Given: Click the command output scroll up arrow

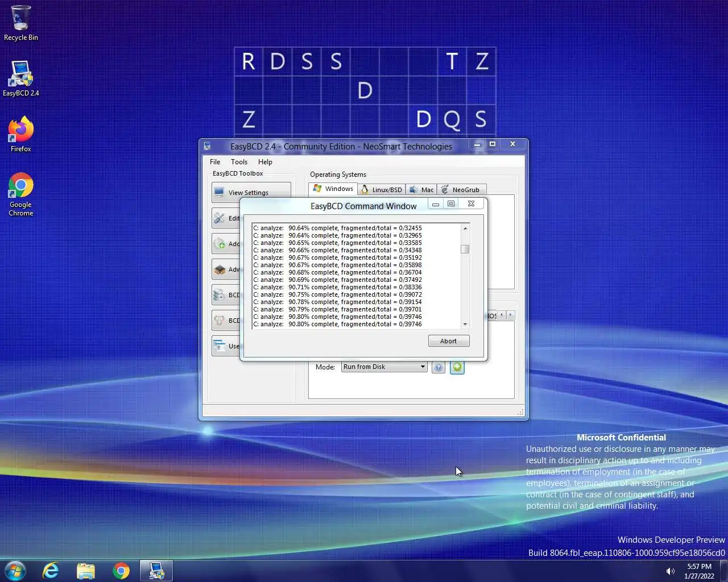Looking at the screenshot, I should point(465,228).
